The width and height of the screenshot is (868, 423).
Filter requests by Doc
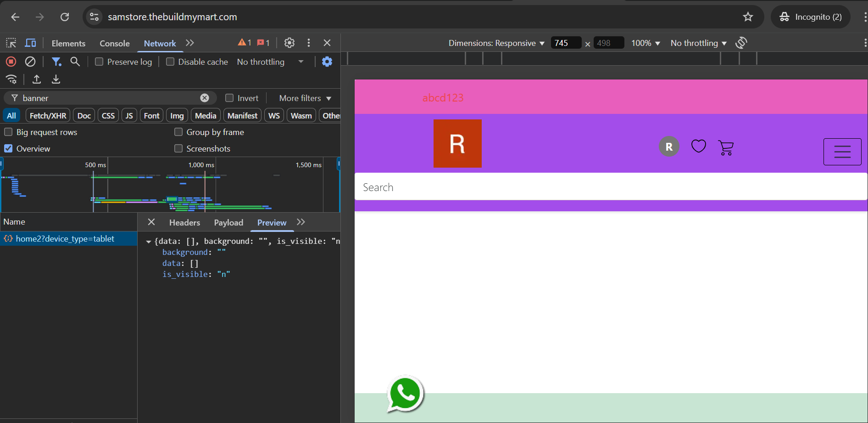click(x=84, y=115)
